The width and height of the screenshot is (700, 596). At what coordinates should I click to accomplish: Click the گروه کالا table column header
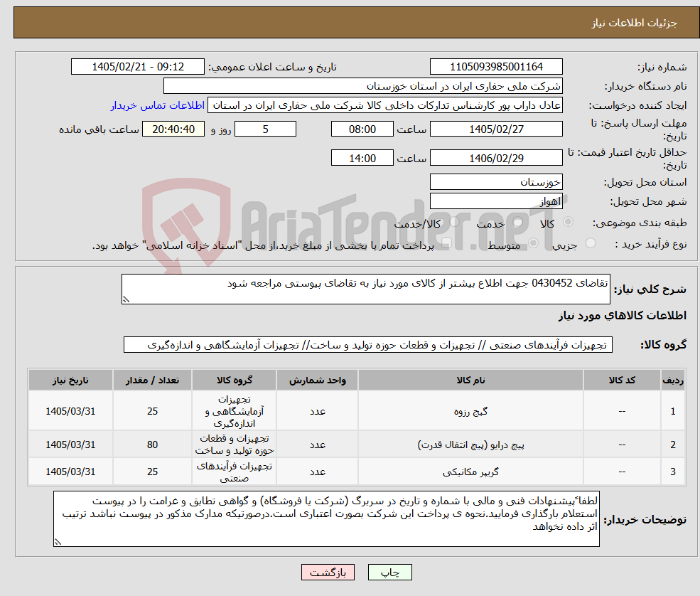[235, 381]
